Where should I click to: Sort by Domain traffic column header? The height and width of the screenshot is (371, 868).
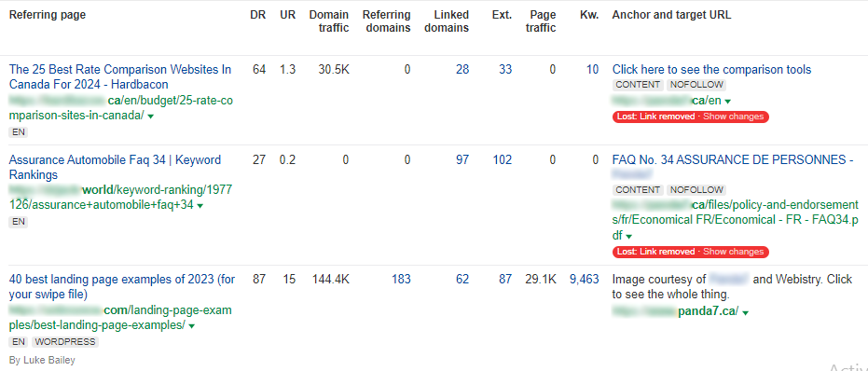pyautogui.click(x=329, y=21)
